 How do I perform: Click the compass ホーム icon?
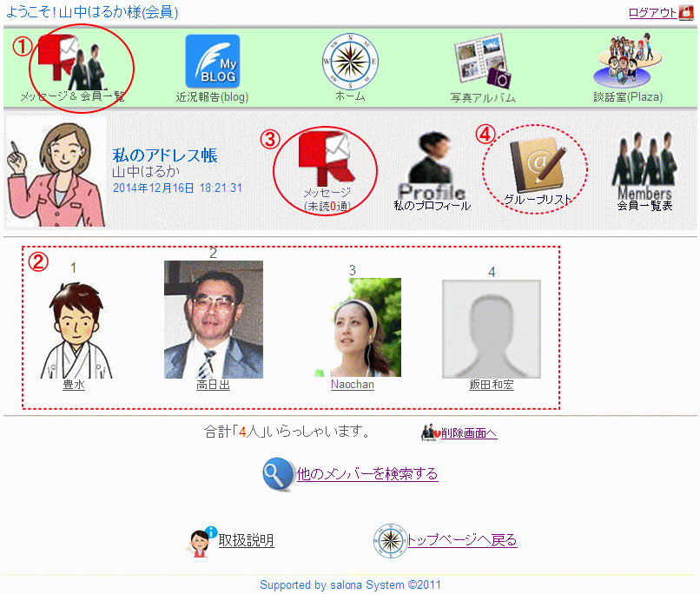click(x=350, y=60)
